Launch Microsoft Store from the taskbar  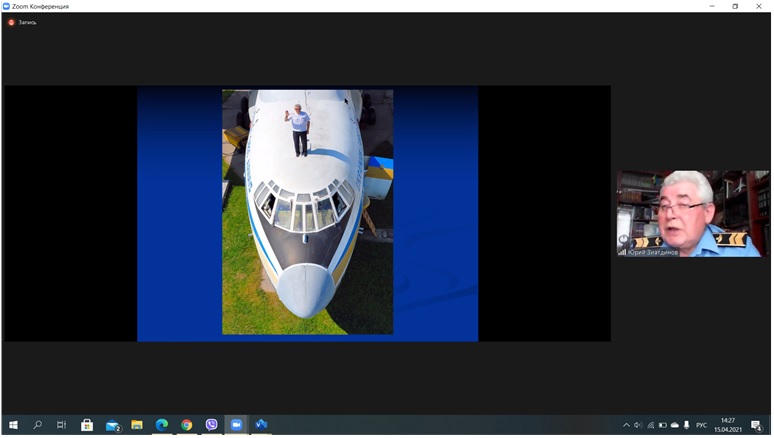click(x=87, y=425)
